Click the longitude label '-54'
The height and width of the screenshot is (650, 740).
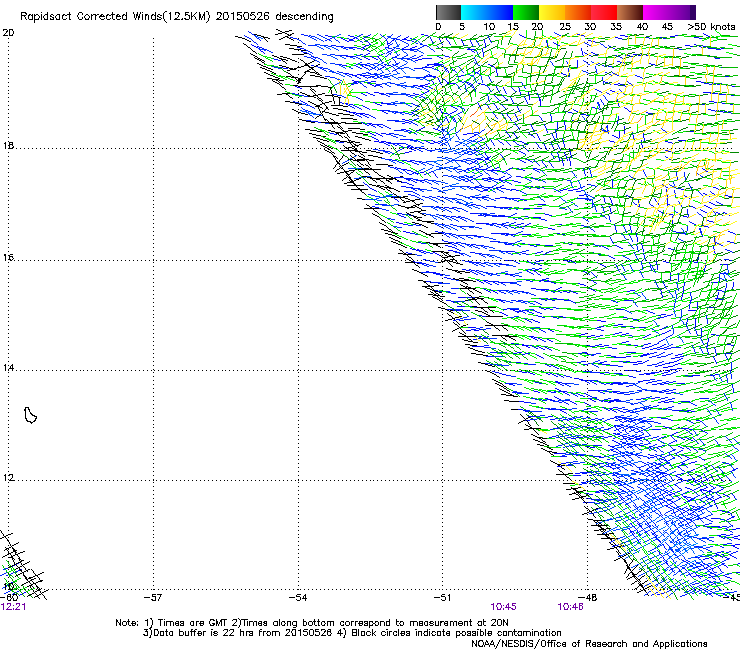(x=298, y=597)
